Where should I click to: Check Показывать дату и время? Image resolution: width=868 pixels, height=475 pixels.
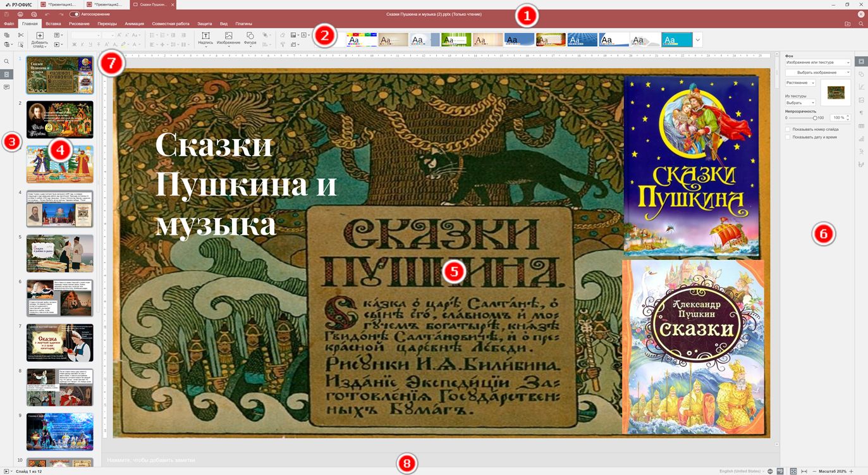point(788,137)
